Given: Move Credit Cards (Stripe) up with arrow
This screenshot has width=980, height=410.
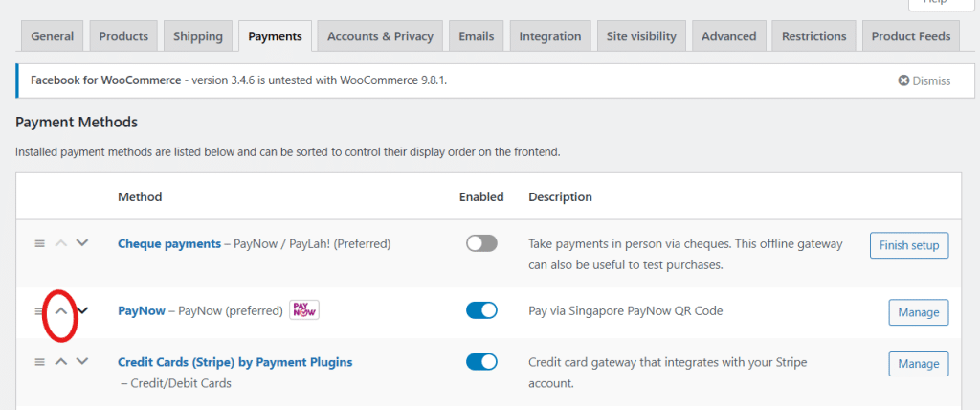Looking at the screenshot, I should coord(60,361).
